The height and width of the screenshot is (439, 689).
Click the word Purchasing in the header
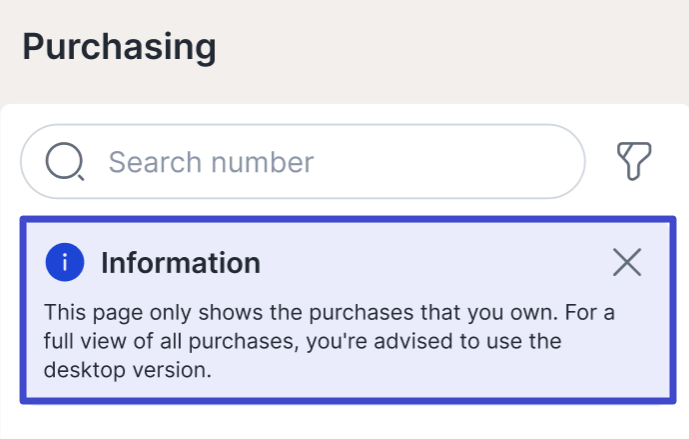(x=119, y=47)
